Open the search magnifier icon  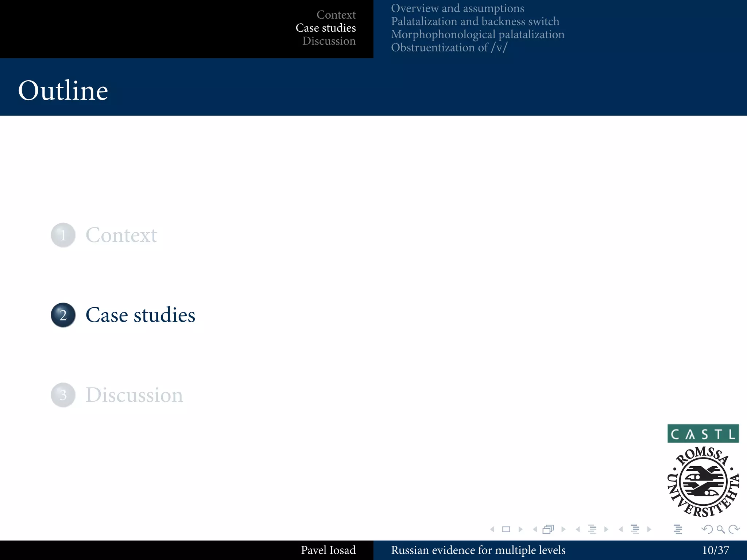tap(720, 529)
